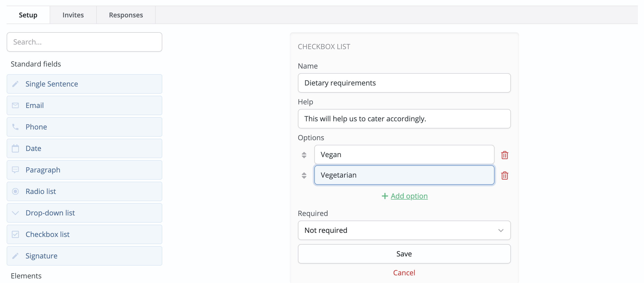644x283 pixels.
Task: Click the Date calendar icon
Action: pyautogui.click(x=16, y=148)
